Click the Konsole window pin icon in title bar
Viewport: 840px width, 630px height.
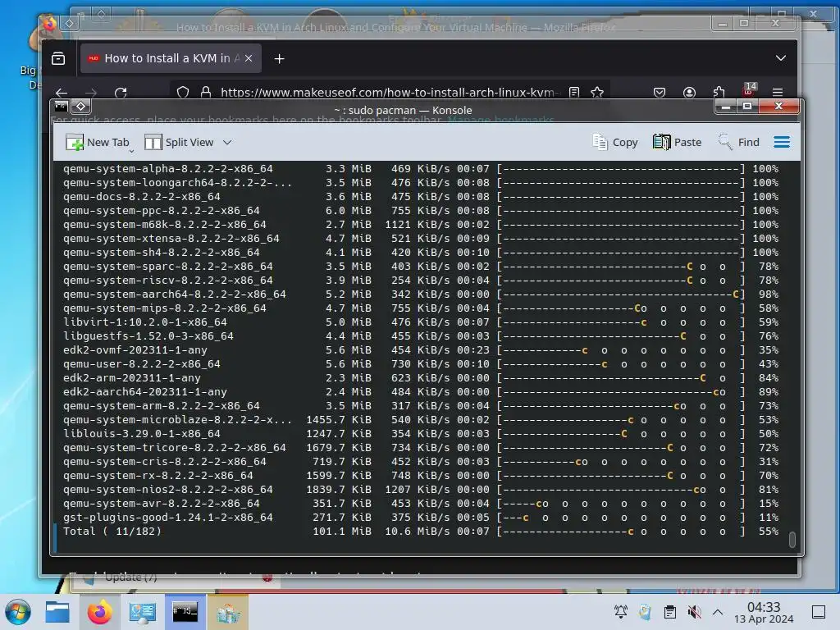click(x=81, y=106)
